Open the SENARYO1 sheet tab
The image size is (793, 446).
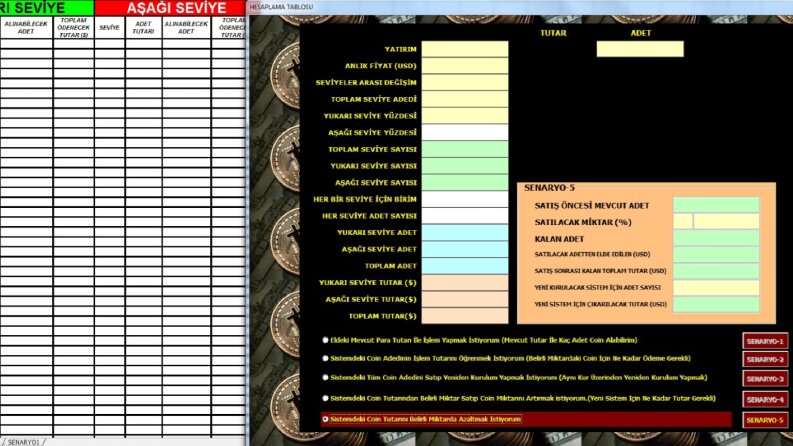click(x=23, y=442)
